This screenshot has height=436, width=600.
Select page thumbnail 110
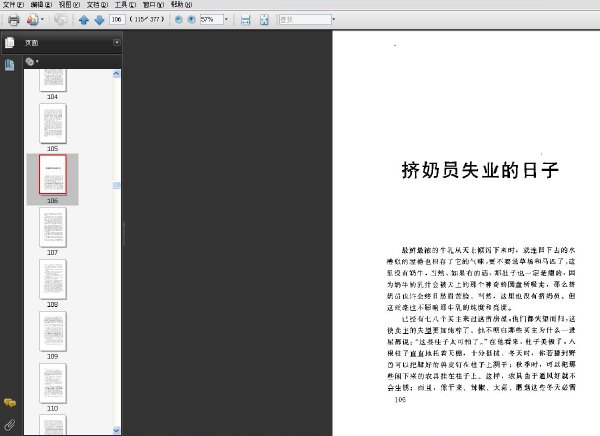(x=53, y=384)
